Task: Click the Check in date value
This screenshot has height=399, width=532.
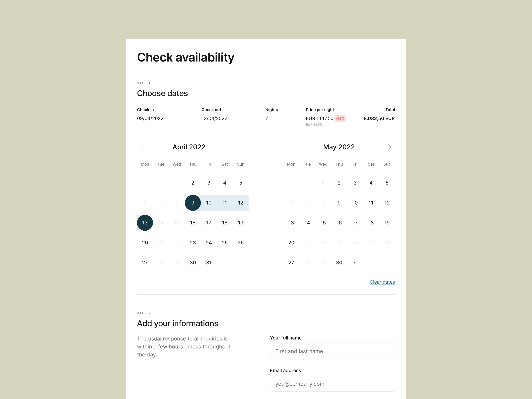Action: (150, 118)
